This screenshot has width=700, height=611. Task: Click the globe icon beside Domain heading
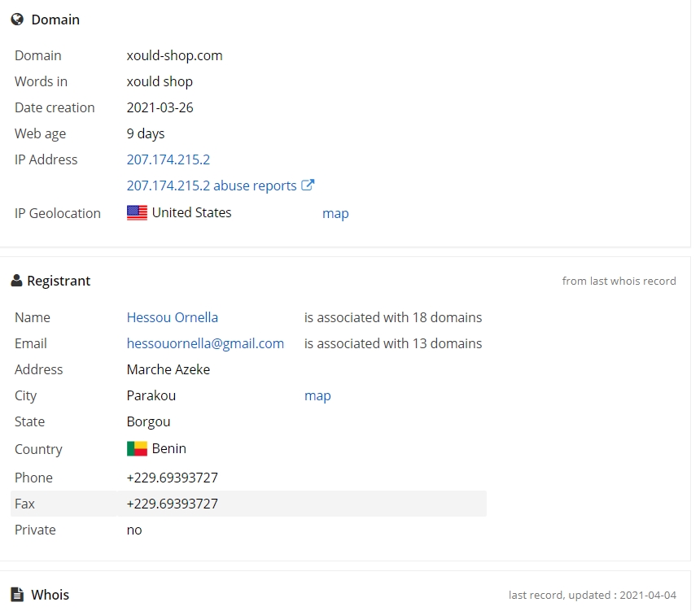pos(17,20)
